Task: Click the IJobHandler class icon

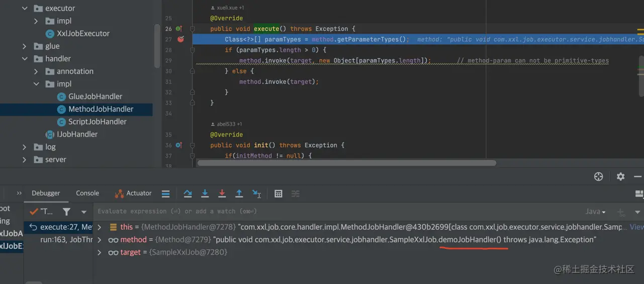Action: (50, 134)
